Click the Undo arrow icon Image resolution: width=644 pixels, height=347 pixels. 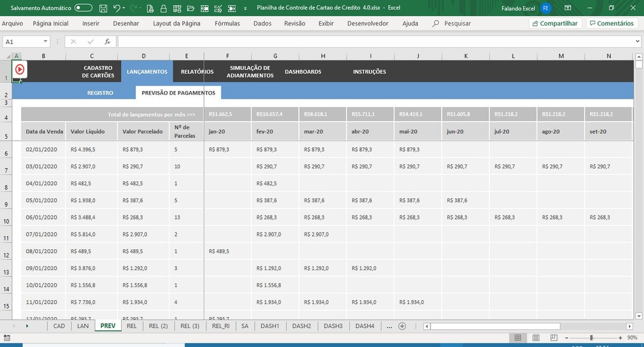pos(116,8)
